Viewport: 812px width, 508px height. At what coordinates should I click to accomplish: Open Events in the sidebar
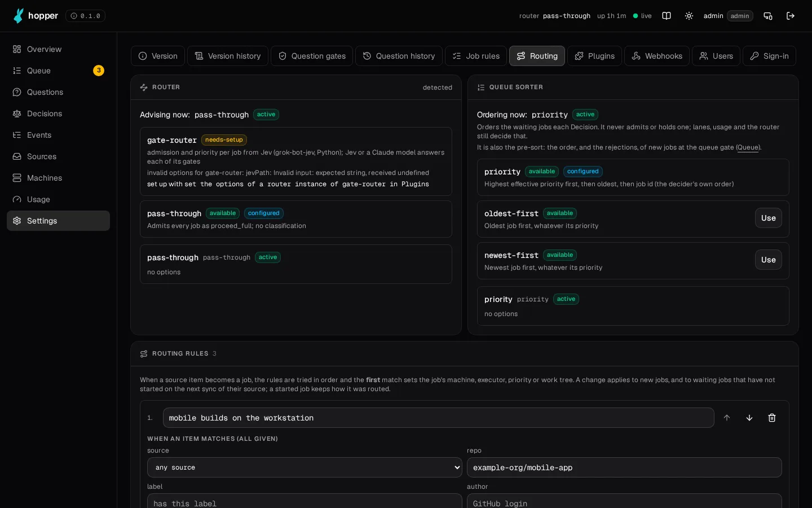(x=58, y=135)
